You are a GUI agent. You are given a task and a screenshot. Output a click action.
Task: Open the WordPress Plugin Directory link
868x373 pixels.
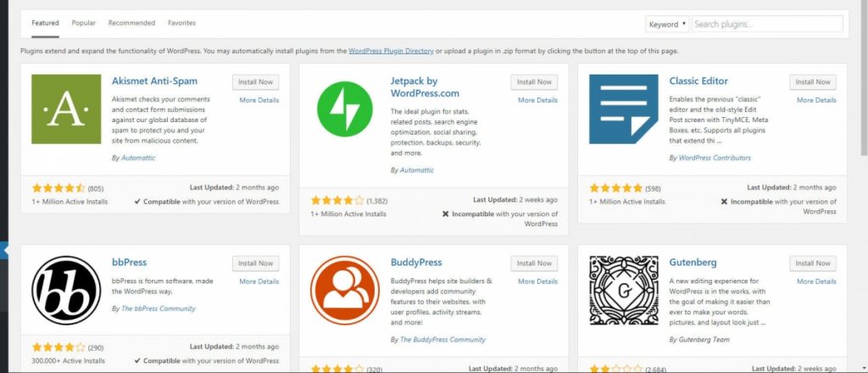pyautogui.click(x=391, y=51)
